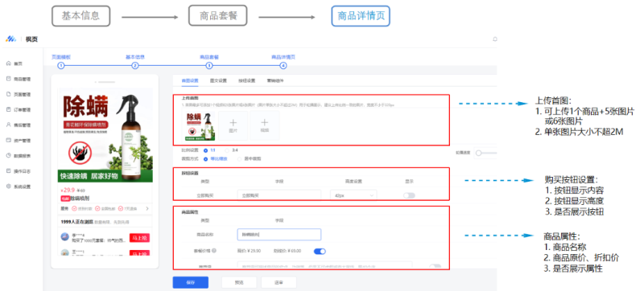Switch to the 图文设置 tab
Image resolution: width=644 pixels, height=291 pixels.
[x=218, y=80]
